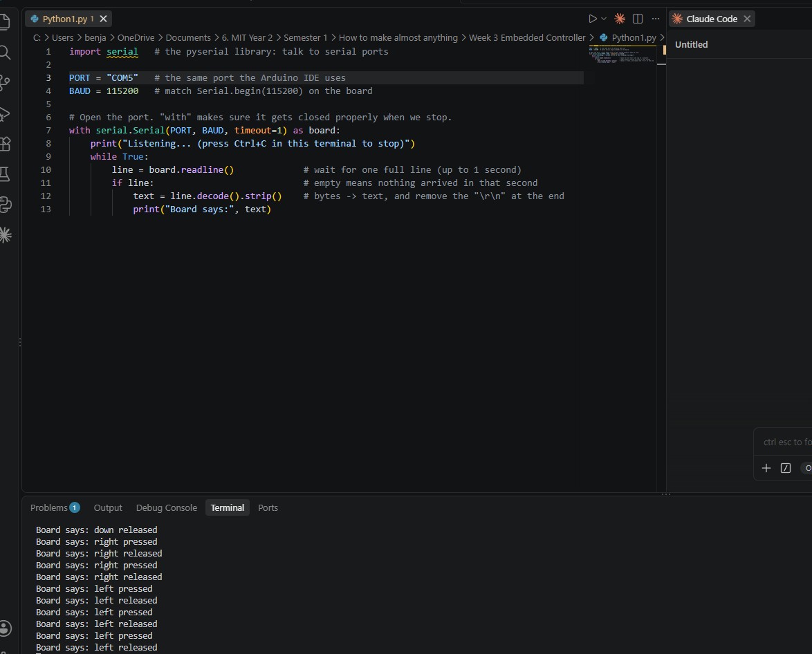Open the Search view in activity bar
Image resolution: width=812 pixels, height=654 pixels.
(x=4, y=53)
